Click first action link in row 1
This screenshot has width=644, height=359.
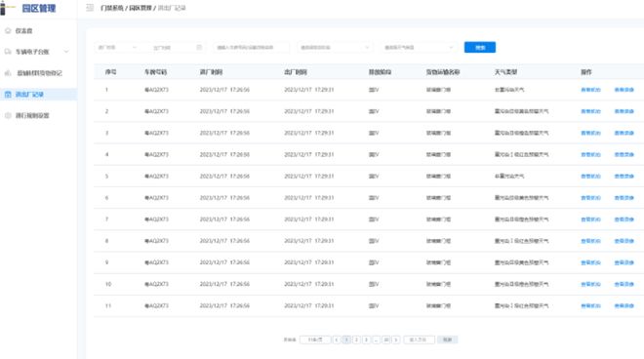590,90
